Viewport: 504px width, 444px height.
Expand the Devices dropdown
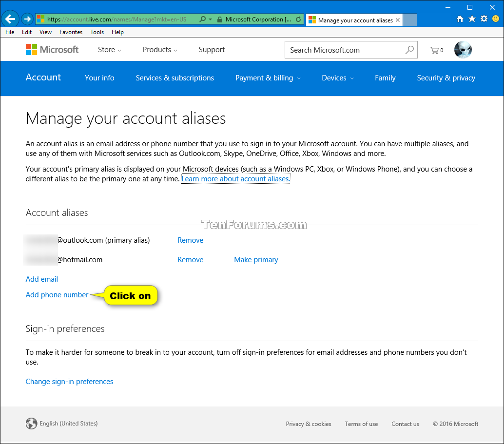click(x=337, y=78)
